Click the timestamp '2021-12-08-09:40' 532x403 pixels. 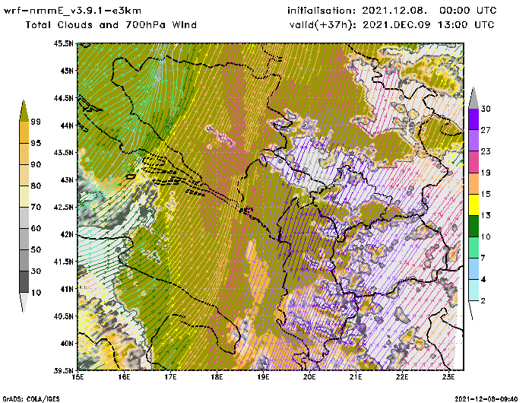486,399
